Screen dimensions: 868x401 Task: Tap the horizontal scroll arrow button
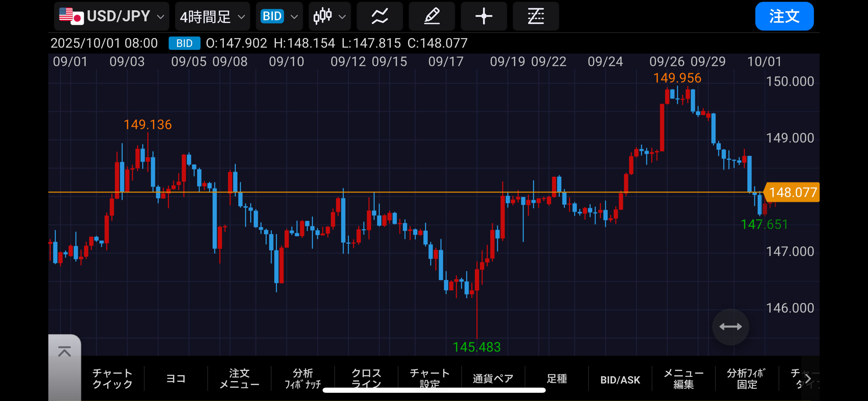[731, 327]
